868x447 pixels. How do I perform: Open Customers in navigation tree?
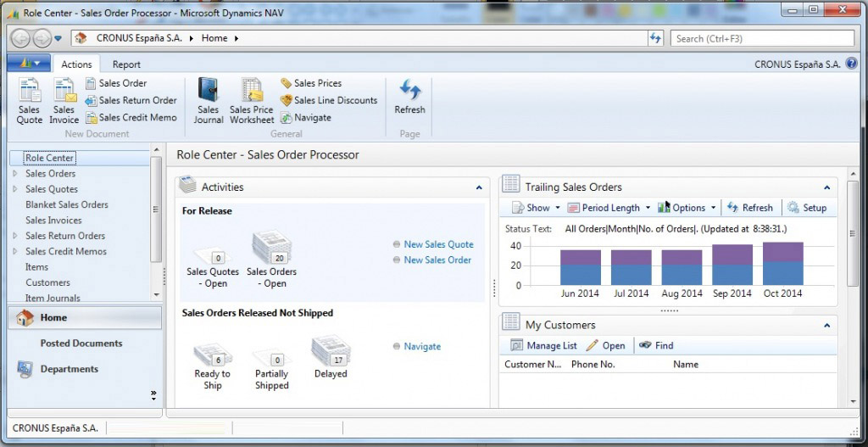click(x=47, y=282)
